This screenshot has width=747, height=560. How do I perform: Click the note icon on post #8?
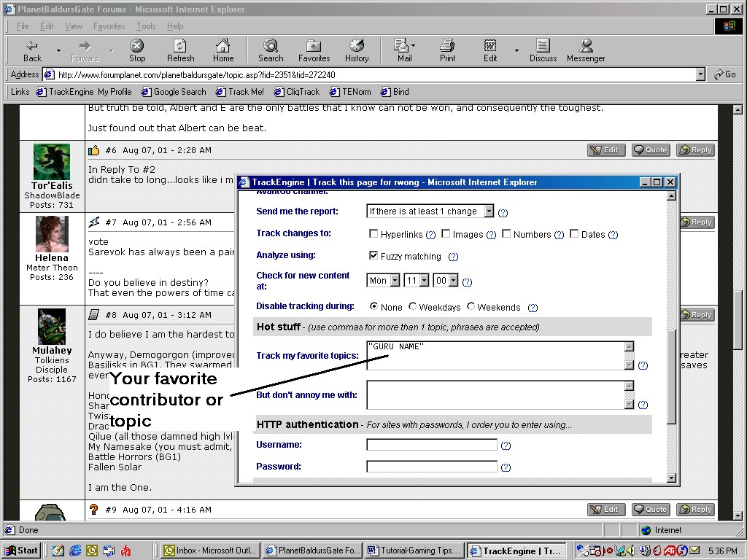(94, 315)
